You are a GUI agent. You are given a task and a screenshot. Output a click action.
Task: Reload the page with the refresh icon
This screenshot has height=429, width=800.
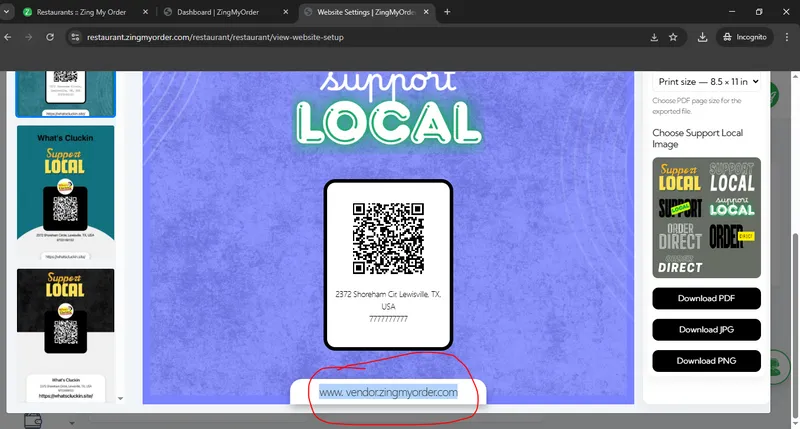pos(51,37)
